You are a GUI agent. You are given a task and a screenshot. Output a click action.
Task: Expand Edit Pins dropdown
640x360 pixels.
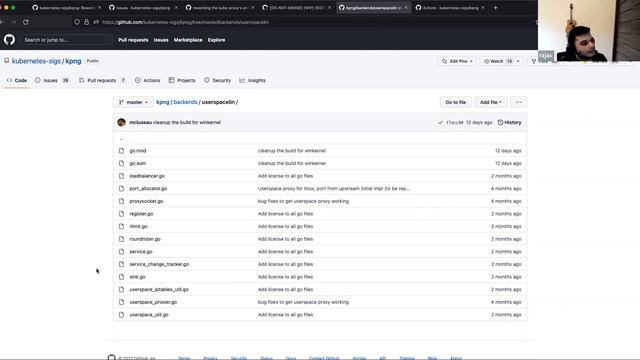coord(457,61)
